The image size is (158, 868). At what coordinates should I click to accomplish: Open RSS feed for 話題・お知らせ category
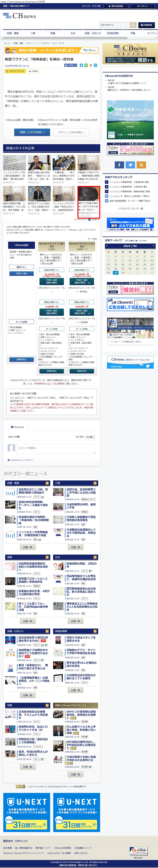(47, 631)
